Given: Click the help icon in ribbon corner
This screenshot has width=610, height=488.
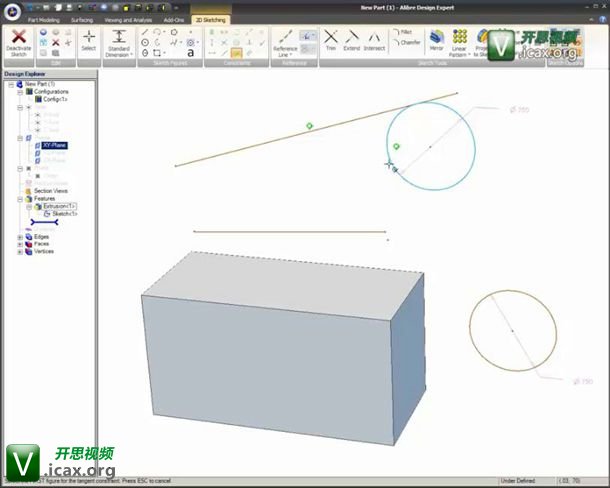Looking at the screenshot, I should click(x=603, y=19).
